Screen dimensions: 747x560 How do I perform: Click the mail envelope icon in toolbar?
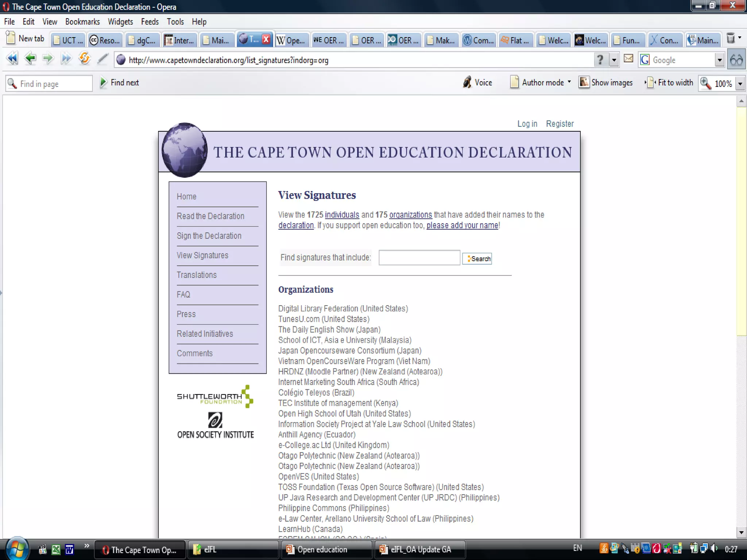click(x=628, y=59)
